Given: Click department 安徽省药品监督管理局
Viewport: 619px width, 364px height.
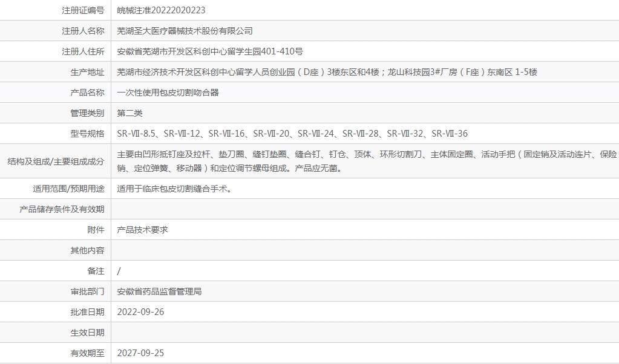Looking at the screenshot, I should coord(159,291).
